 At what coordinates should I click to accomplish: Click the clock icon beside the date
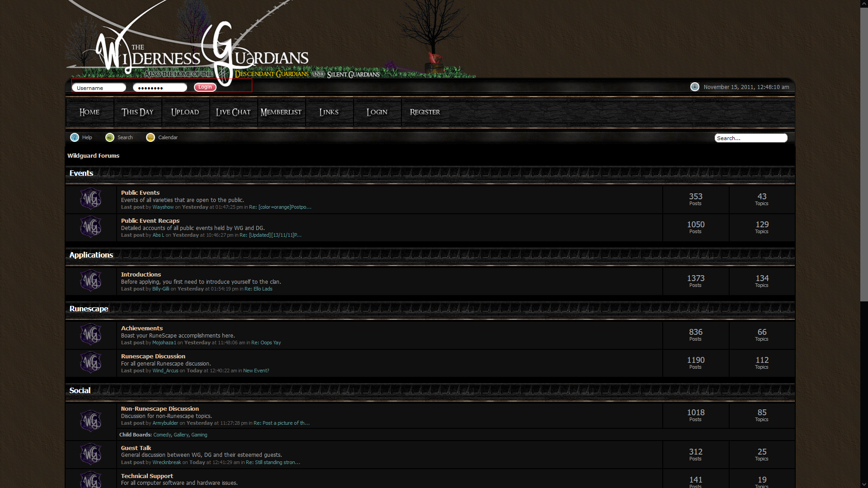click(695, 87)
